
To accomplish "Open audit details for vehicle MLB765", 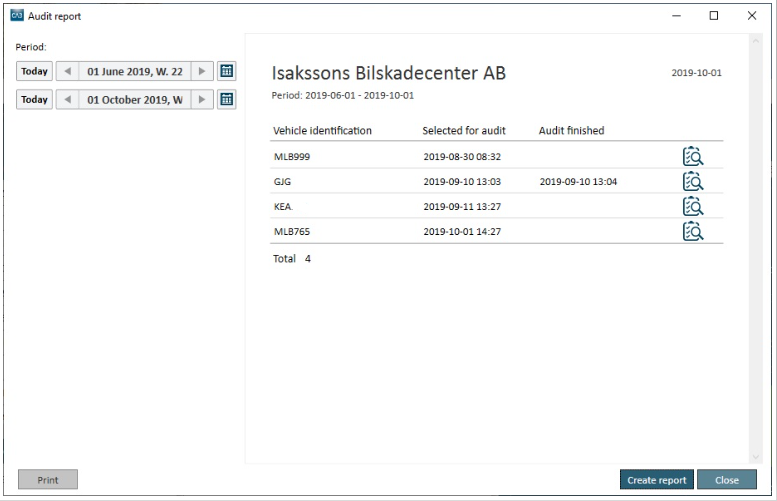I will pyautogui.click(x=692, y=231).
